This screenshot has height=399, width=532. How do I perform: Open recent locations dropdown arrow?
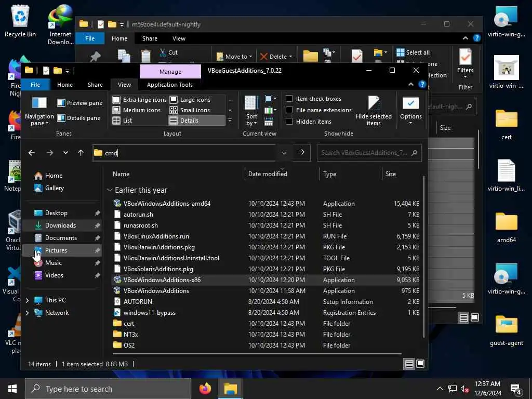(x=65, y=153)
